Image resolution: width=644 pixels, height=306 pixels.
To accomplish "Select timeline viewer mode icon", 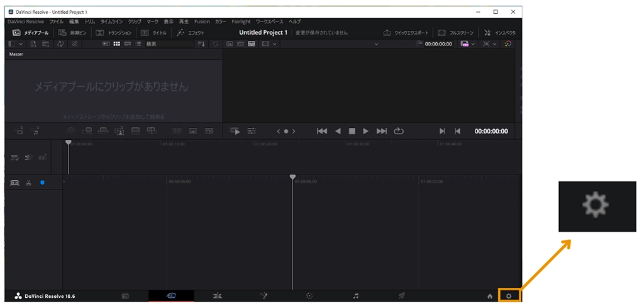I will pos(252,43).
